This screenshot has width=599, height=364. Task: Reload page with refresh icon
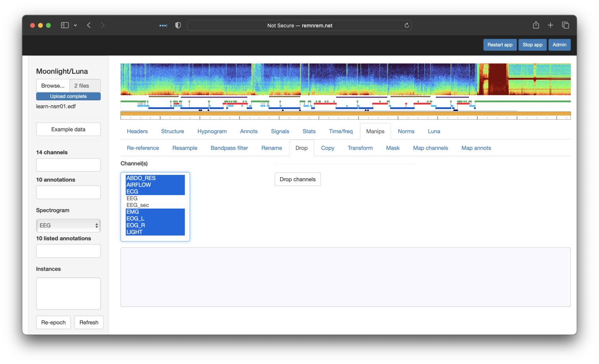pos(407,25)
